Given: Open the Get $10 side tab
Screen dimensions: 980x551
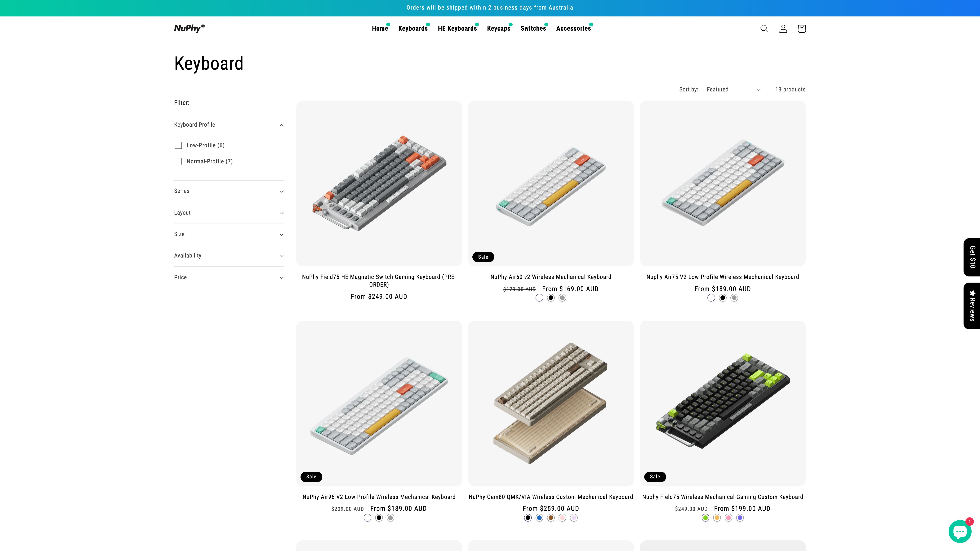Looking at the screenshot, I should (x=972, y=257).
